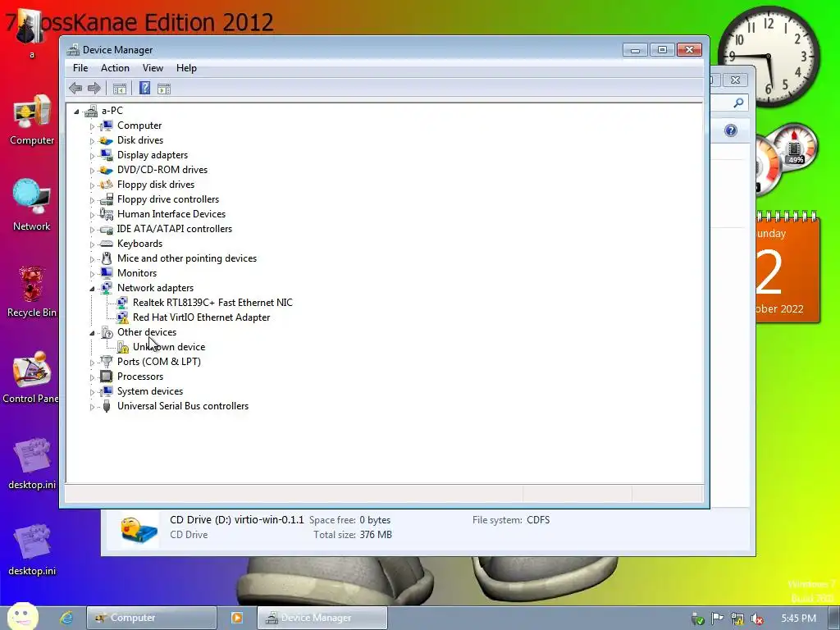Viewport: 840px width, 630px height.
Task: Select the IDE ATA/ATAPI controllers icon
Action: click(107, 229)
